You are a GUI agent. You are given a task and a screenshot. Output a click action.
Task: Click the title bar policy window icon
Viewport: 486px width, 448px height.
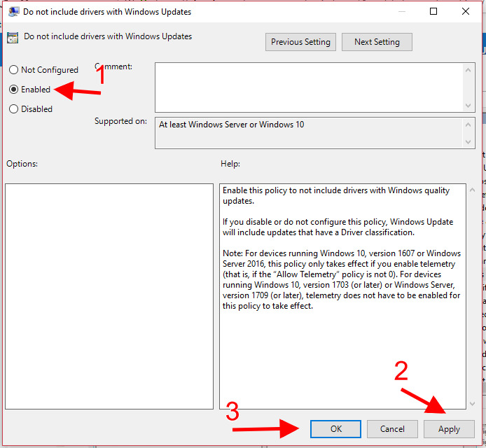(x=13, y=12)
